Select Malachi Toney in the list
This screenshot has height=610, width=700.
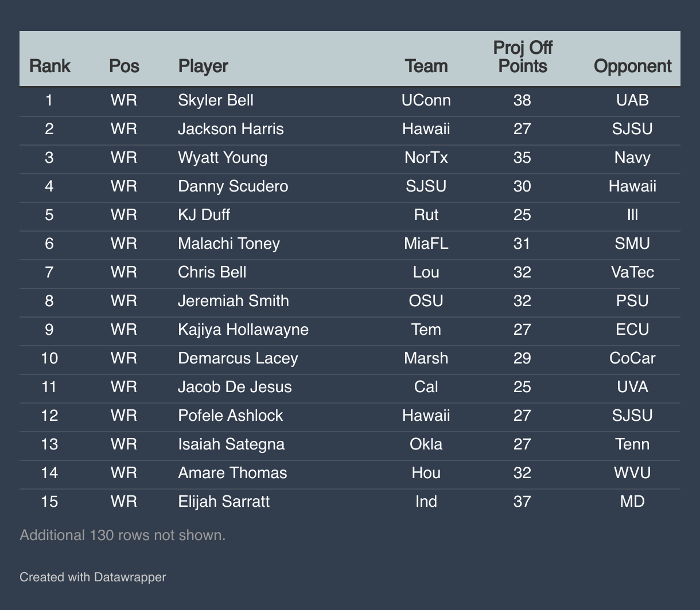tap(229, 244)
